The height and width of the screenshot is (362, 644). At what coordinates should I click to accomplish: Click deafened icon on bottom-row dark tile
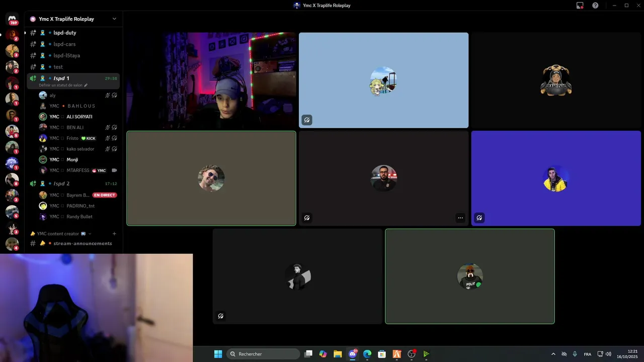[221, 316]
